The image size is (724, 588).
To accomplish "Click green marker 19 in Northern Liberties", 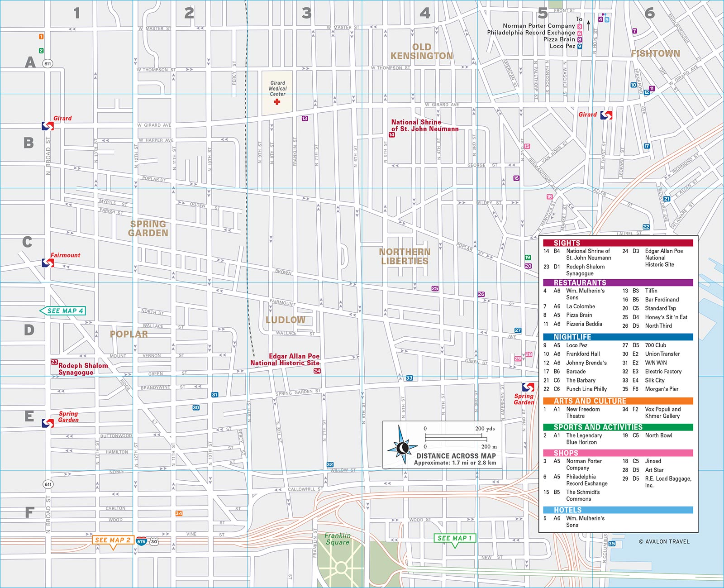I will 528,258.
